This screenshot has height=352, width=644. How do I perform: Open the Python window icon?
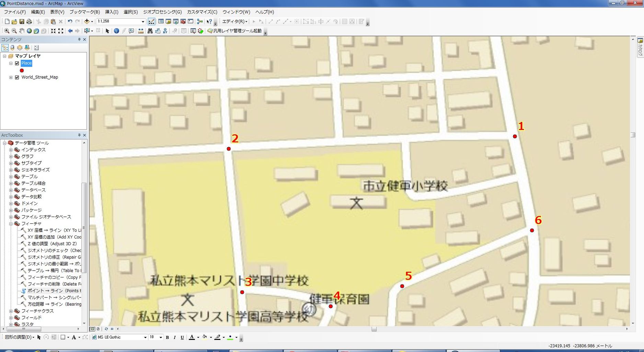tap(191, 21)
